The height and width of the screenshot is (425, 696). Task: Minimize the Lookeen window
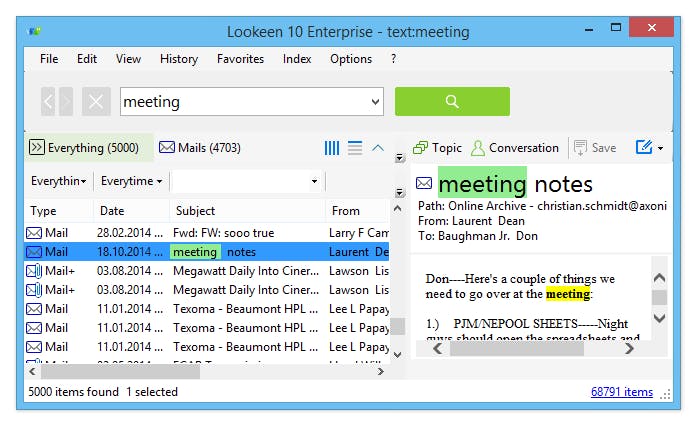click(589, 29)
